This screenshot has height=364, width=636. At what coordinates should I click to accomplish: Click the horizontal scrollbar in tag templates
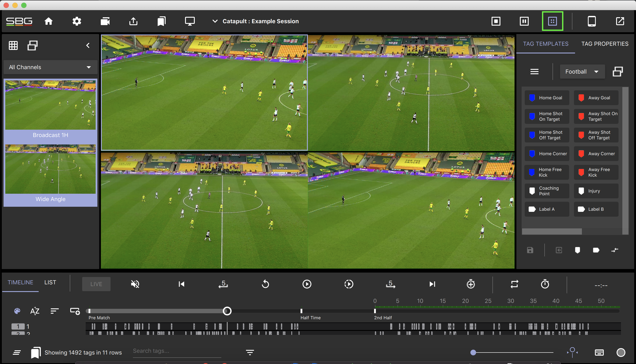pos(552,231)
